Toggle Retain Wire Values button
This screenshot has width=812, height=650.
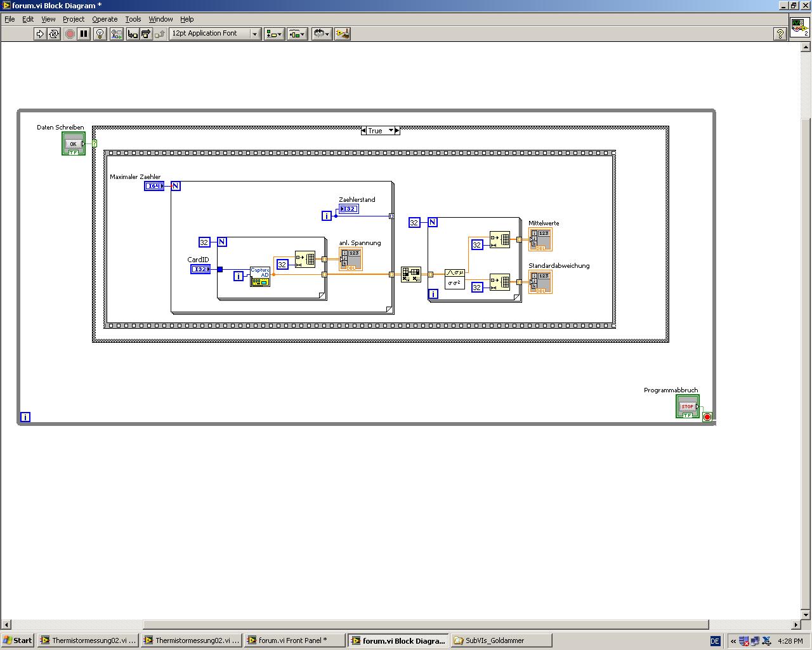116,34
